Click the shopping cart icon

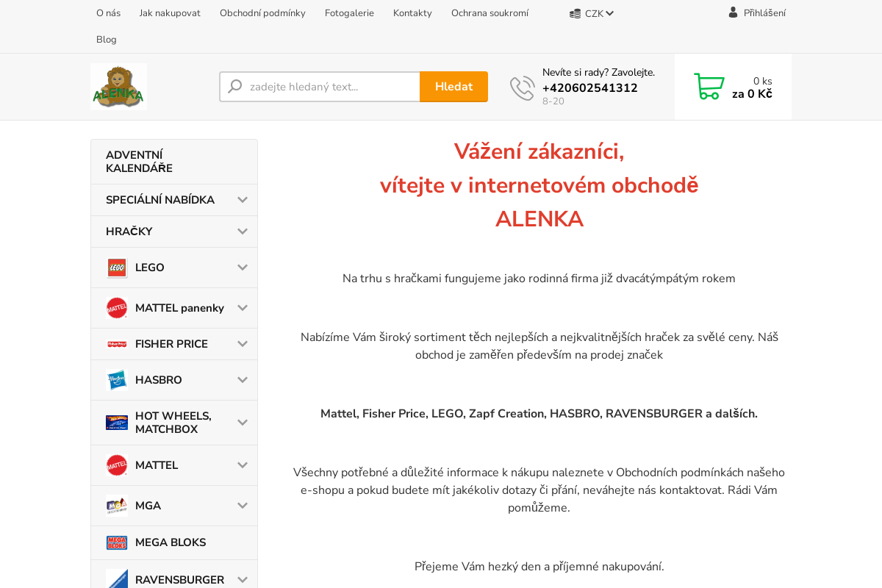pyautogui.click(x=709, y=86)
